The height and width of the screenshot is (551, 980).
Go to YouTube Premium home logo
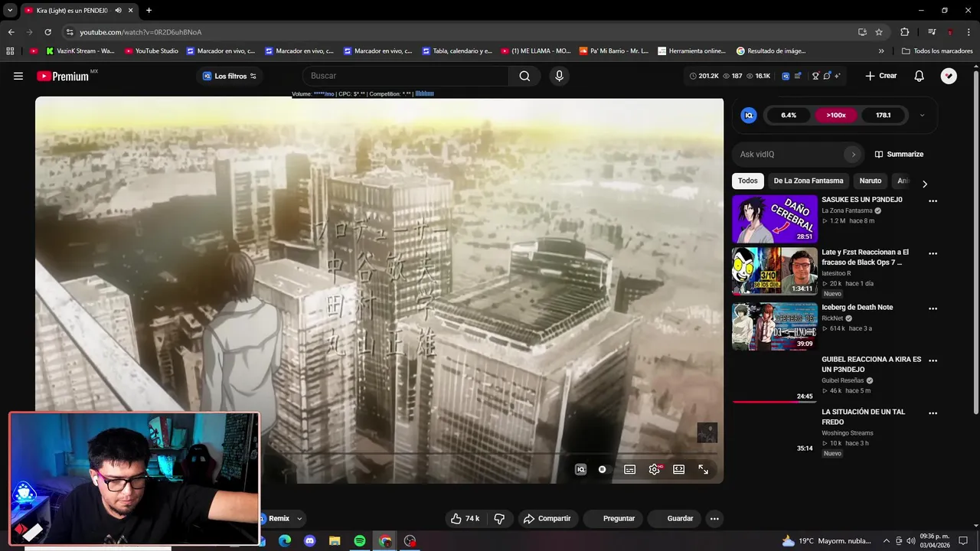coord(63,76)
